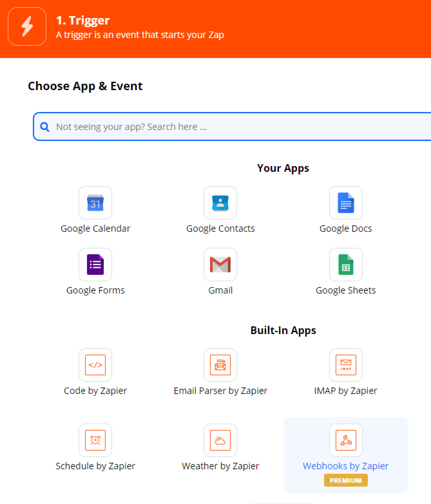The height and width of the screenshot is (504, 431).
Task: Click the Webhooks by Zapier link text
Action: [346, 466]
